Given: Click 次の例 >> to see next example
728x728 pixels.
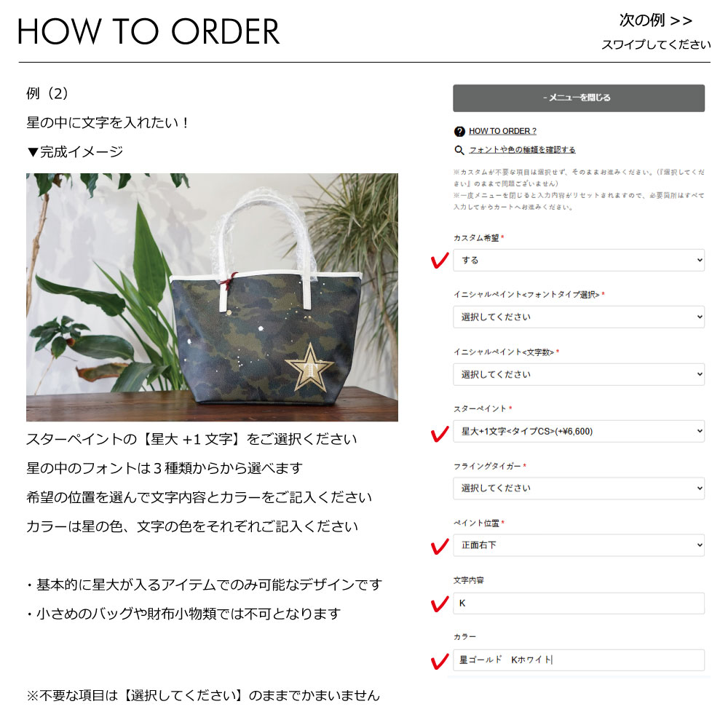Looking at the screenshot, I should [x=656, y=20].
